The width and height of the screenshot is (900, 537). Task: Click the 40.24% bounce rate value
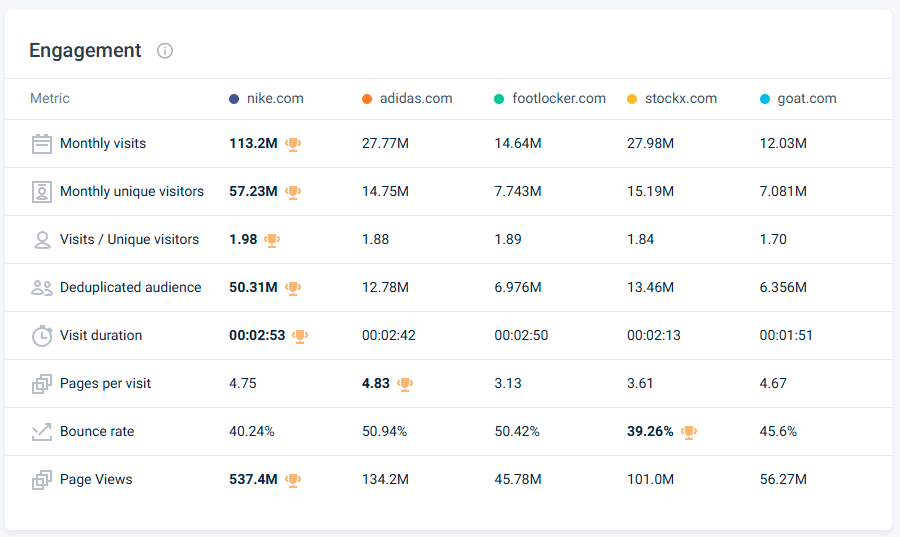click(x=251, y=431)
